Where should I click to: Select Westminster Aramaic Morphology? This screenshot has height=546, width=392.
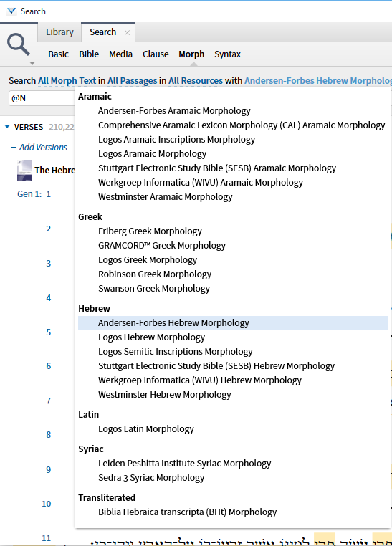(x=165, y=197)
